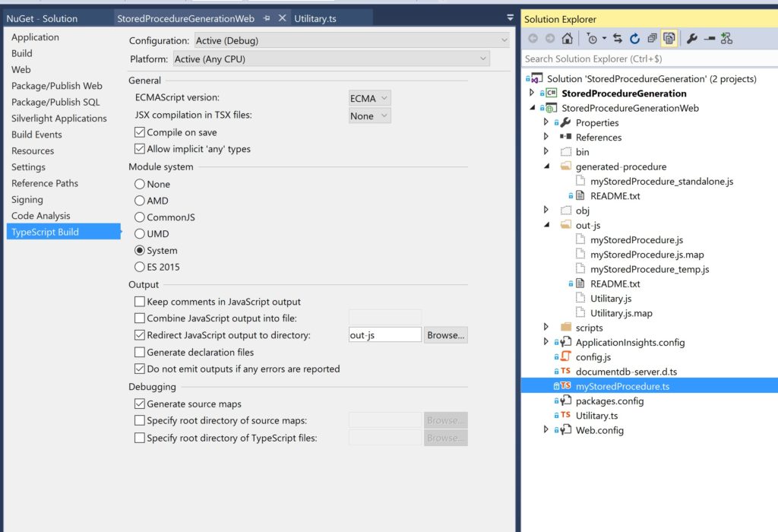Screen dimensions: 778x532
Task: Click the Forward arrow in Solution Explorer toolbar
Action: coord(550,38)
